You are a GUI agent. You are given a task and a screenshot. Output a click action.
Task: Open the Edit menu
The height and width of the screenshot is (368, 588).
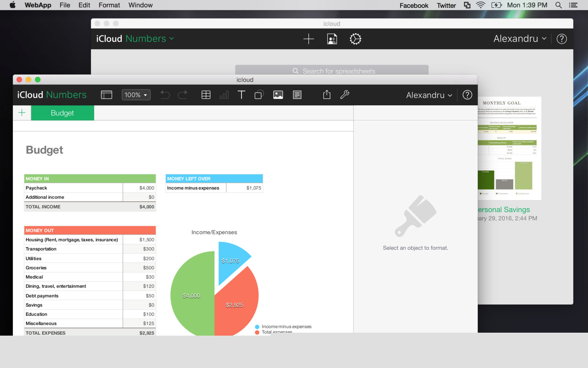click(x=84, y=5)
